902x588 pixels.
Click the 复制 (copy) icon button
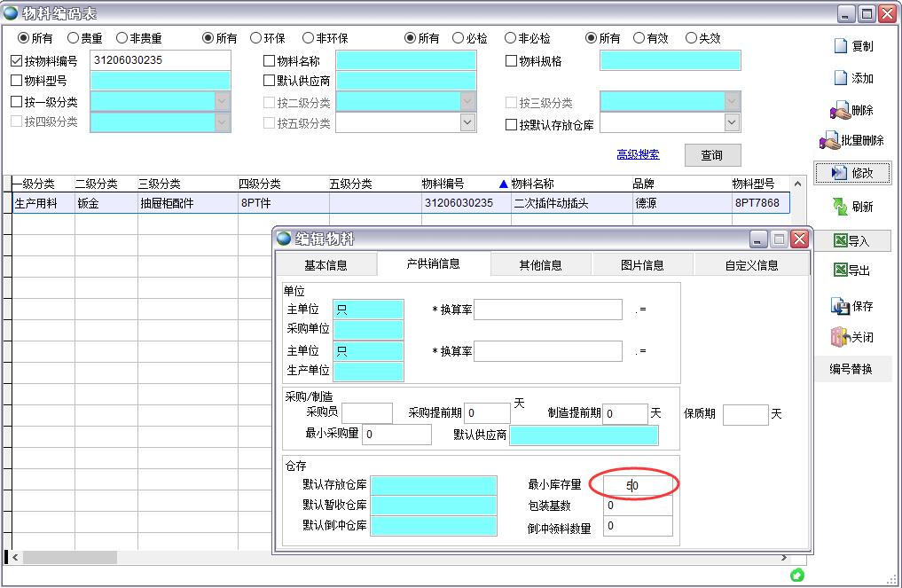tap(852, 46)
